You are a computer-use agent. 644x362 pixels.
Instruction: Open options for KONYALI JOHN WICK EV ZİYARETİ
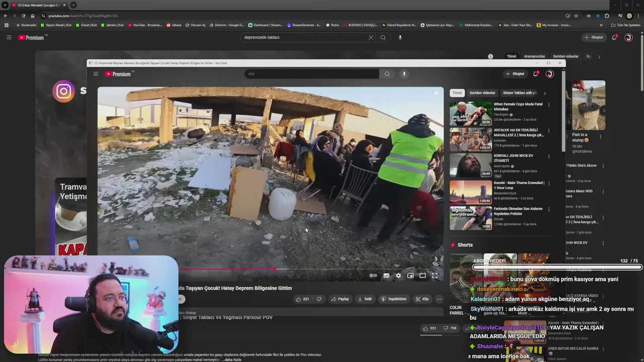pos(549,156)
